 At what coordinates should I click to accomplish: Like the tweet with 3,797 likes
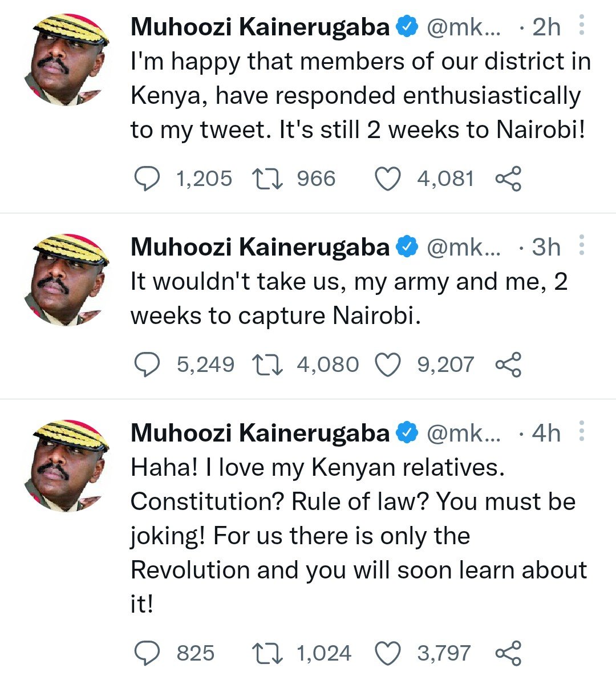387,653
